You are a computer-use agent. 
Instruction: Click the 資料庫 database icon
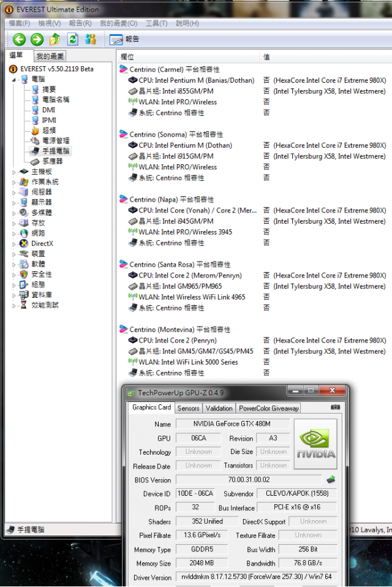pos(24,295)
